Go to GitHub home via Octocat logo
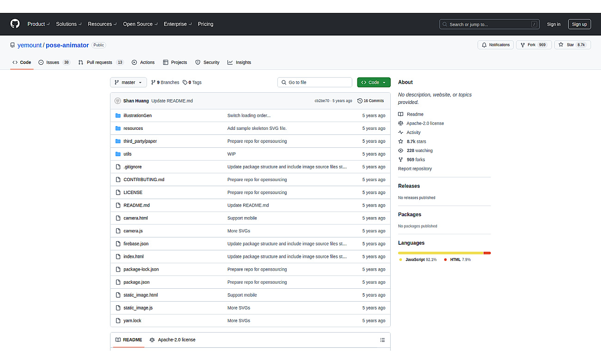This screenshot has height=364, width=601. click(x=15, y=24)
